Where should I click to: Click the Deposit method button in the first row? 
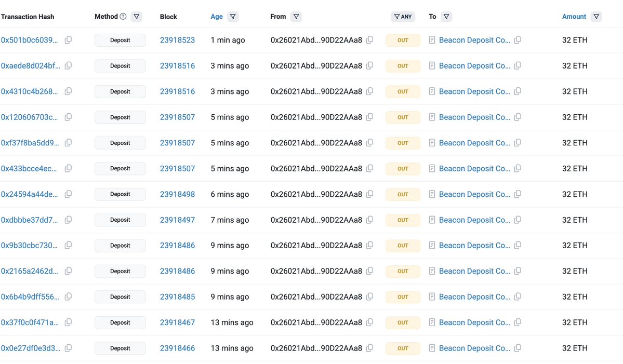pyautogui.click(x=120, y=40)
